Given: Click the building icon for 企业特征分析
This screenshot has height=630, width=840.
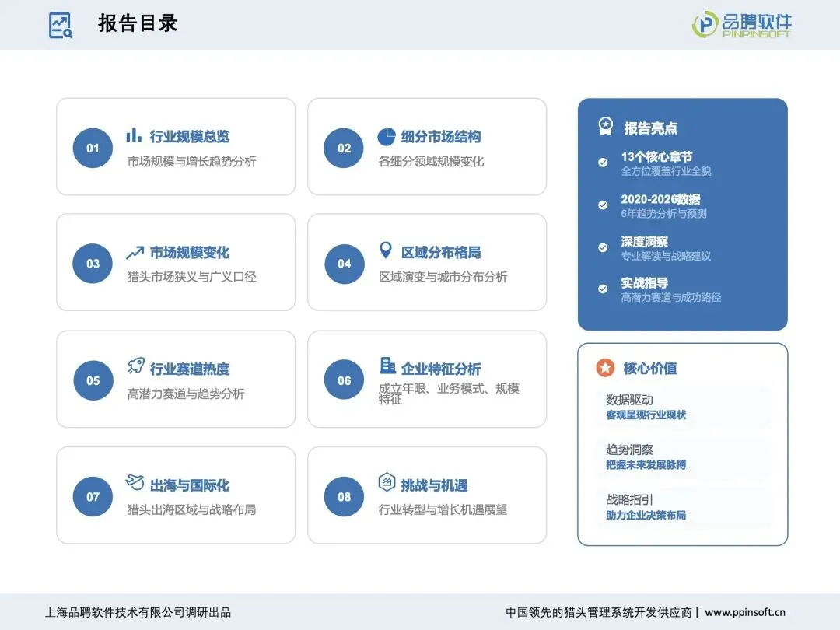Looking at the screenshot, I should [387, 366].
